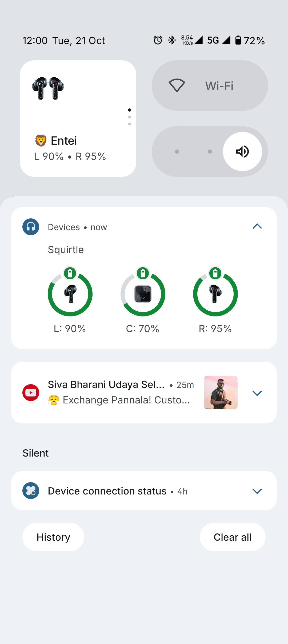Open notification History

[53, 537]
